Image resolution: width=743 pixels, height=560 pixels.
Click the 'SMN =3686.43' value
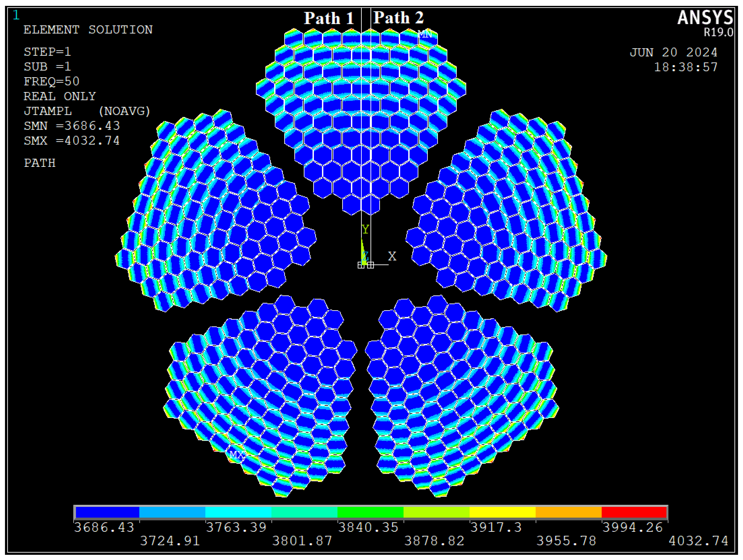pos(72,126)
